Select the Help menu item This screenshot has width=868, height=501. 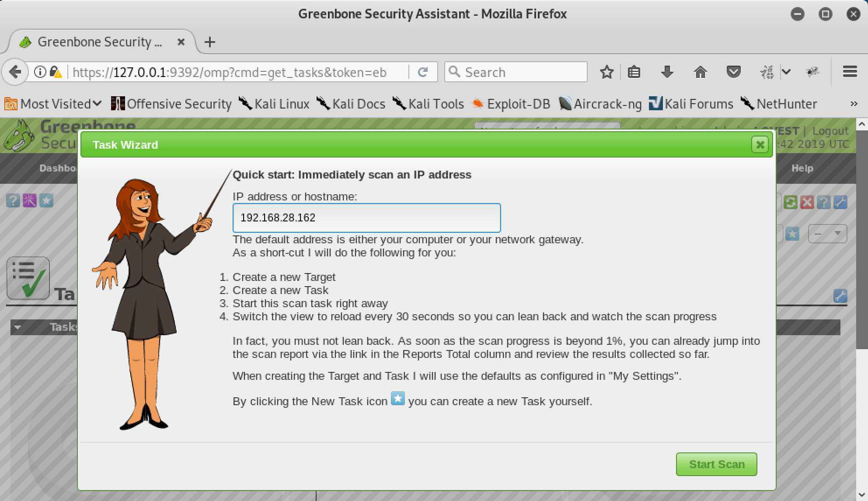tap(802, 168)
